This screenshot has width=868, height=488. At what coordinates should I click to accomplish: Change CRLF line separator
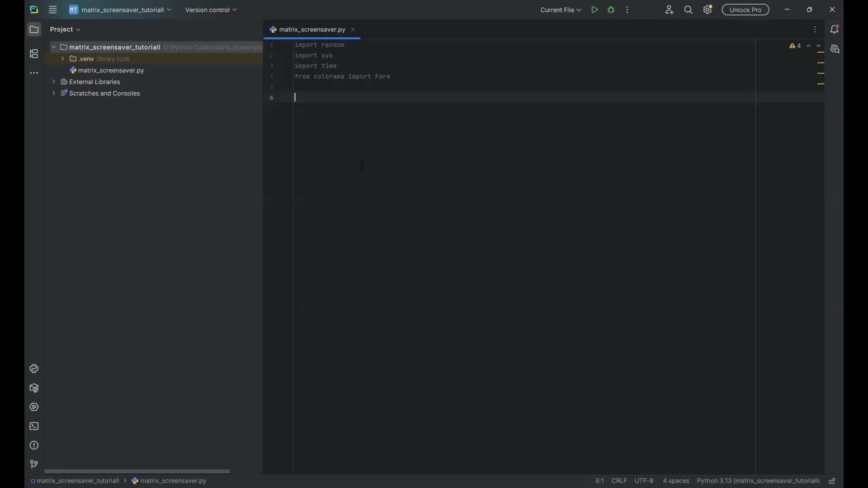coord(619,481)
